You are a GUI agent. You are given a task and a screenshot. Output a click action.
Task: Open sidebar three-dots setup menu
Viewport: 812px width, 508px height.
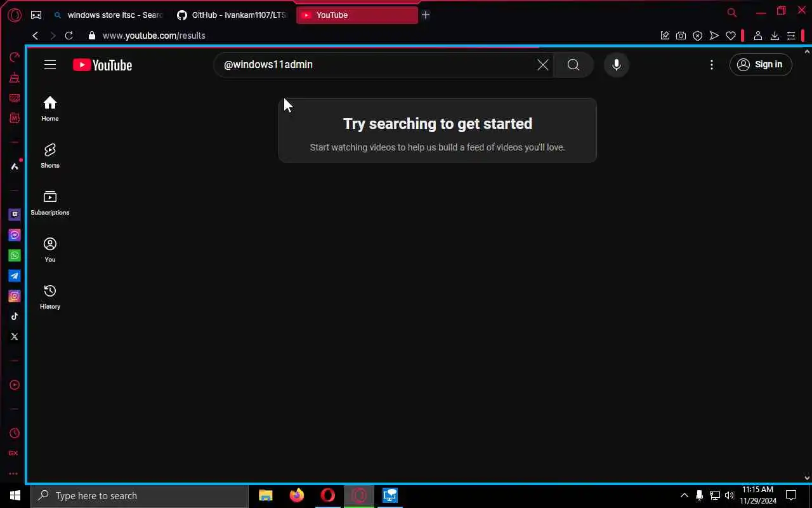[13, 474]
